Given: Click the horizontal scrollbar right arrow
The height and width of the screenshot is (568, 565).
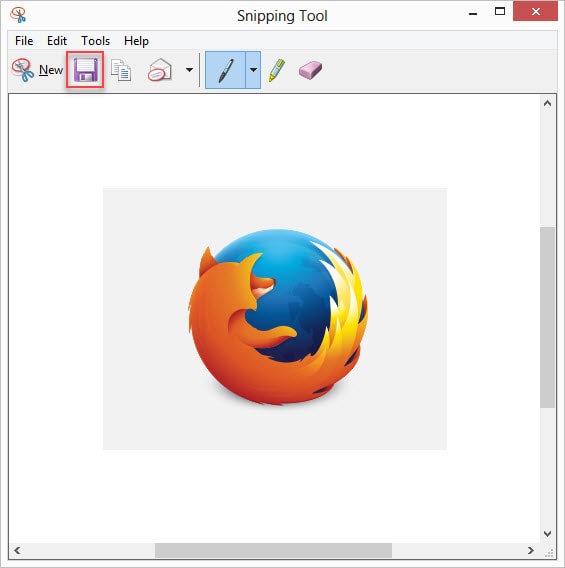Looking at the screenshot, I should pyautogui.click(x=531, y=551).
